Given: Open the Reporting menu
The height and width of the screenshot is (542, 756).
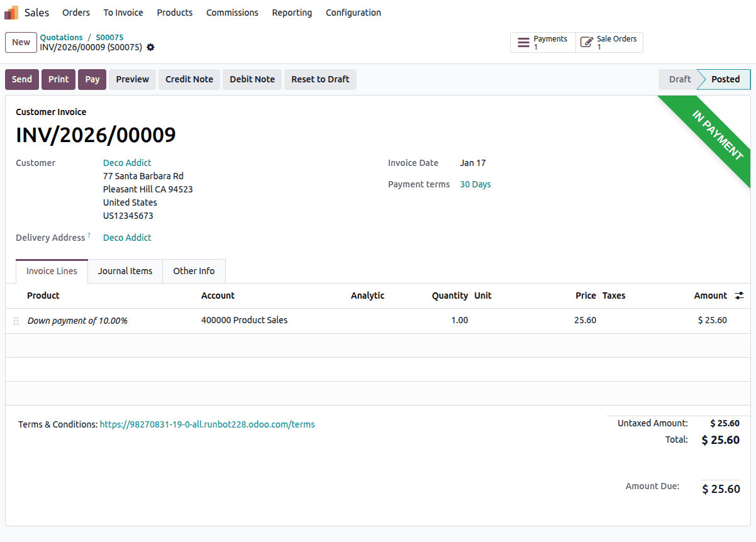Looking at the screenshot, I should [292, 13].
